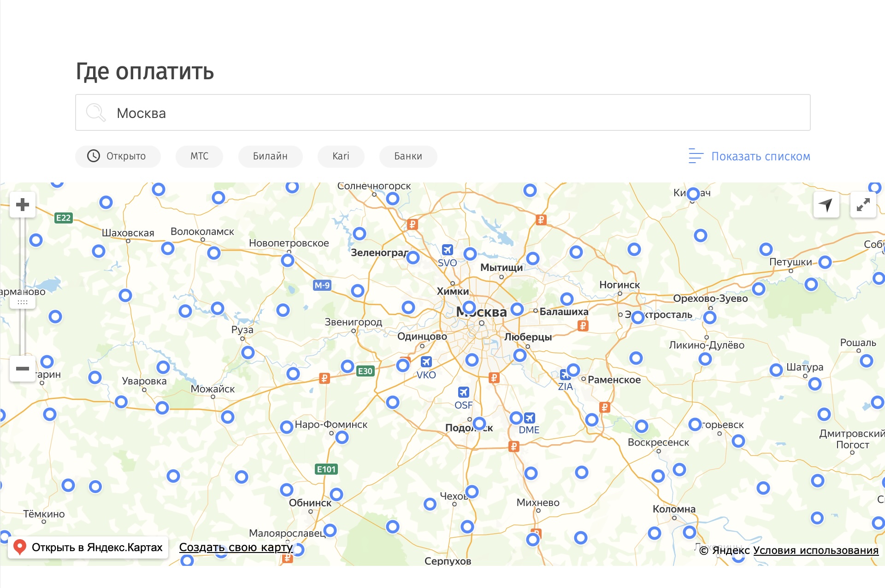Screen dimensions: 885x588
Task: Click the Раменское city label
Action: click(614, 380)
